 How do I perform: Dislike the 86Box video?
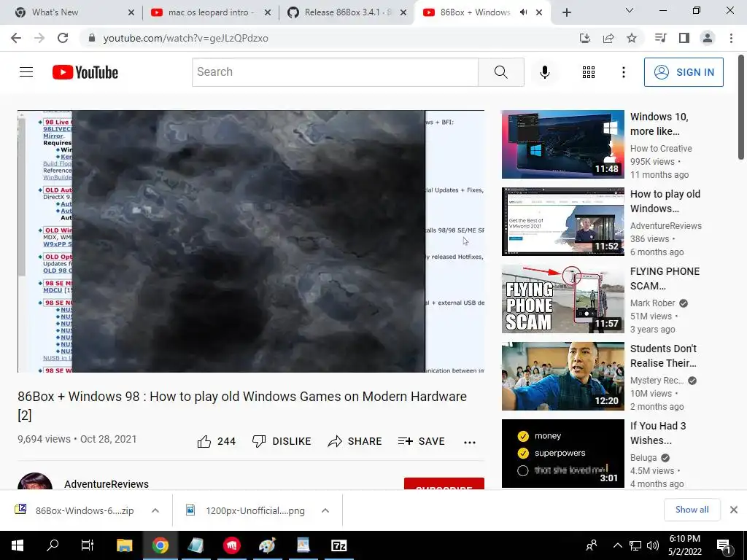pos(281,441)
